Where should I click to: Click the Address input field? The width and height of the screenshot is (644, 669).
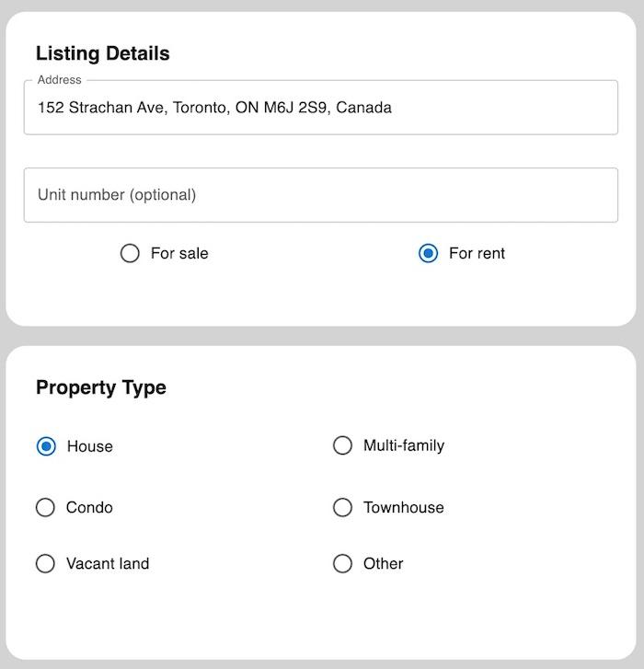coord(320,108)
